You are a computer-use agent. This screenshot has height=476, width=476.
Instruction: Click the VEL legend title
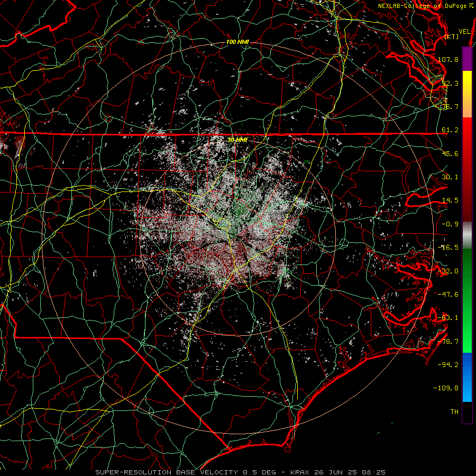[x=465, y=32]
